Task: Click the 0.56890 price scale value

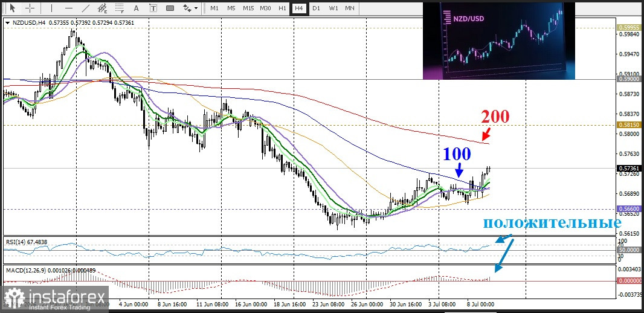Action: tap(628, 194)
